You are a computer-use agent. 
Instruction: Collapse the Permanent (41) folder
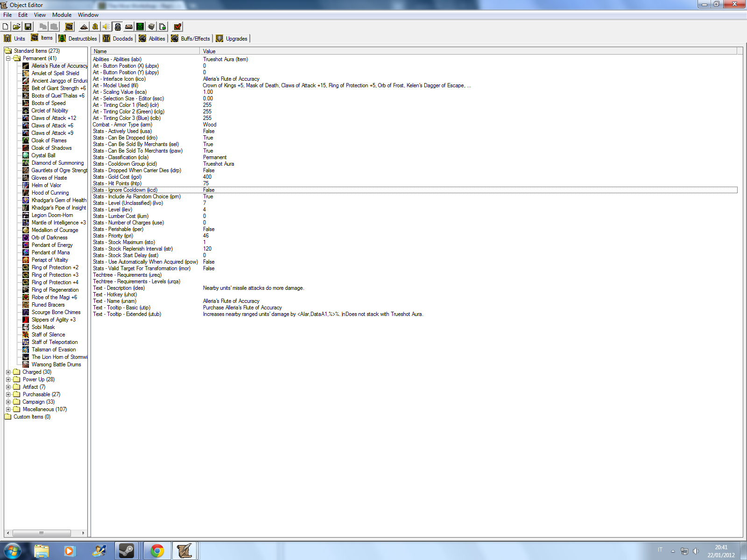[x=8, y=58]
